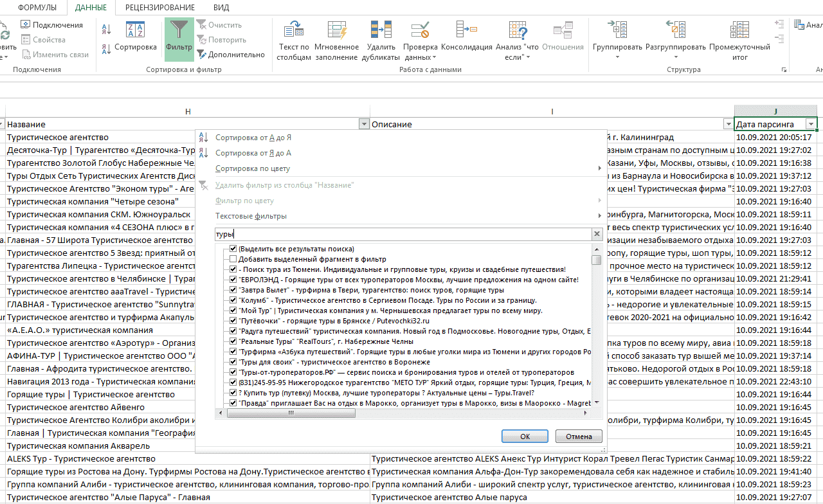Viewport: 823px width, 504px height.
Task: Click Изменить связи button
Action: (x=55, y=55)
